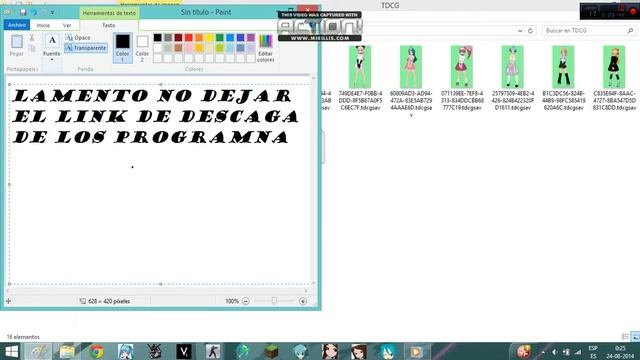Viewport: 640px width, 360px height.
Task: Click the network signal tray icon
Action: pyautogui.click(x=578, y=352)
